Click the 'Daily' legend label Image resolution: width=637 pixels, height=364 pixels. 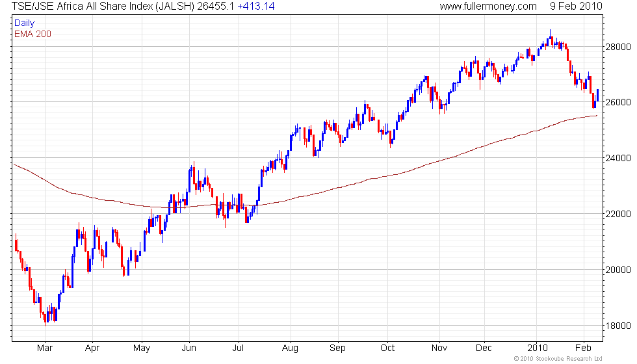pyautogui.click(x=25, y=23)
